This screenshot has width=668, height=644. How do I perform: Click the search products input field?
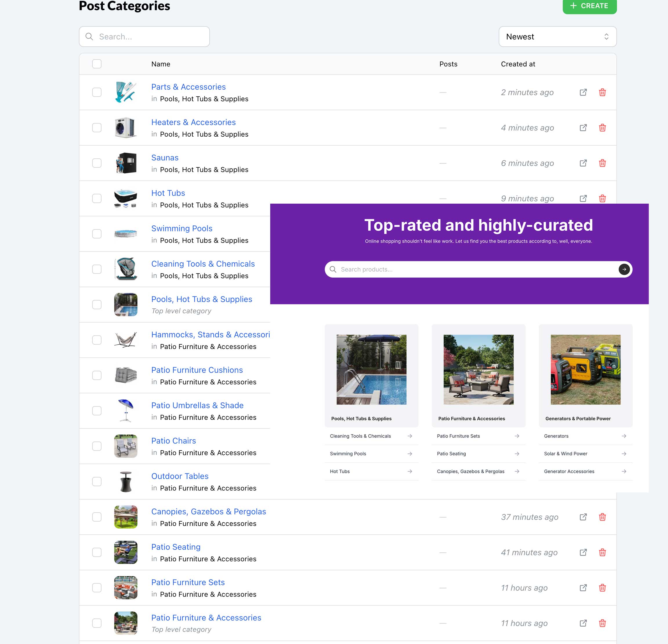pos(477,269)
